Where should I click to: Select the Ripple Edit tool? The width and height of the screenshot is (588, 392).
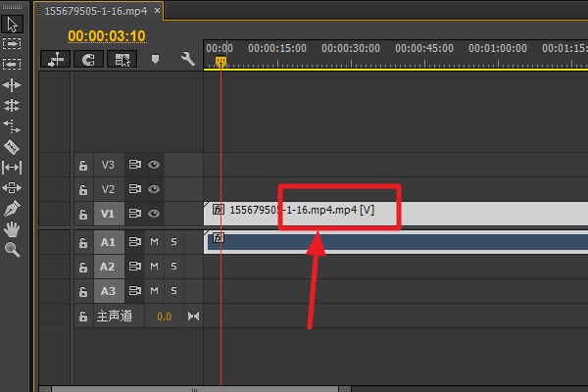pos(12,85)
